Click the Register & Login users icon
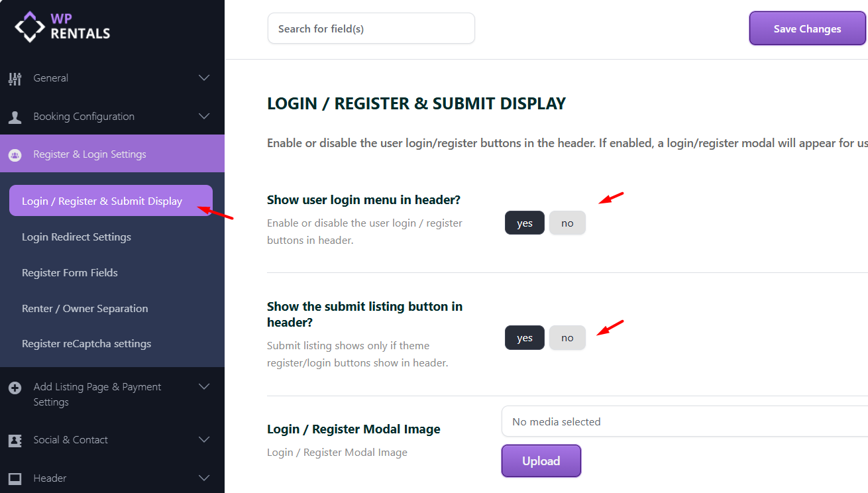The width and height of the screenshot is (868, 493). point(15,155)
